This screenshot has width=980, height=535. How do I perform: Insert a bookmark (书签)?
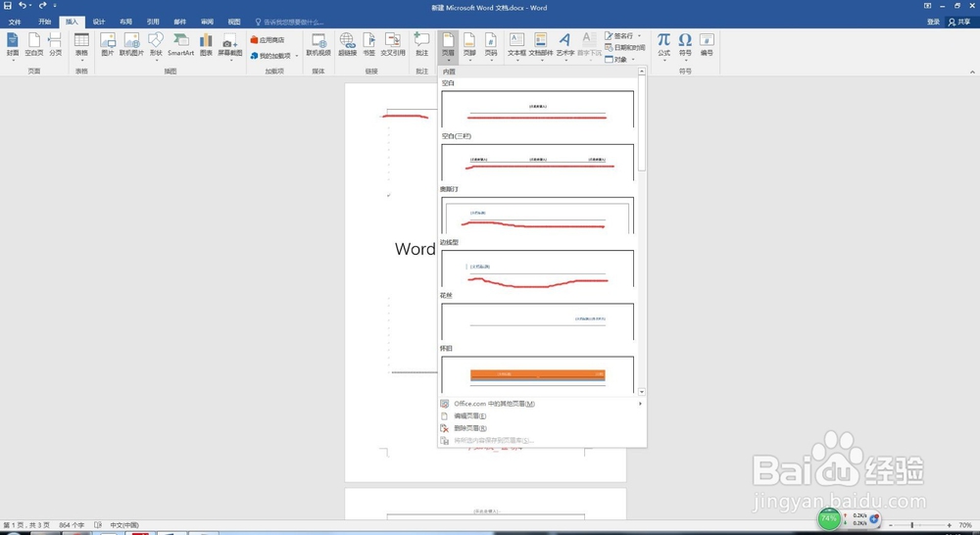[x=368, y=45]
